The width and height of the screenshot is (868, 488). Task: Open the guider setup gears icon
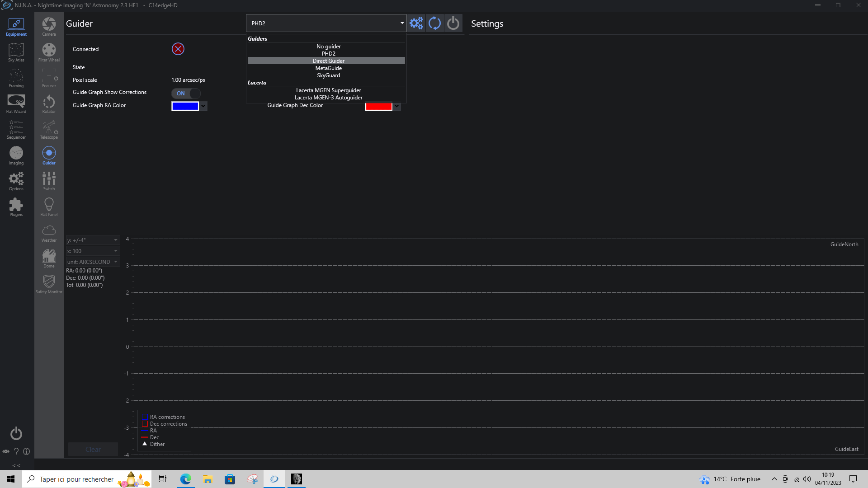point(416,23)
